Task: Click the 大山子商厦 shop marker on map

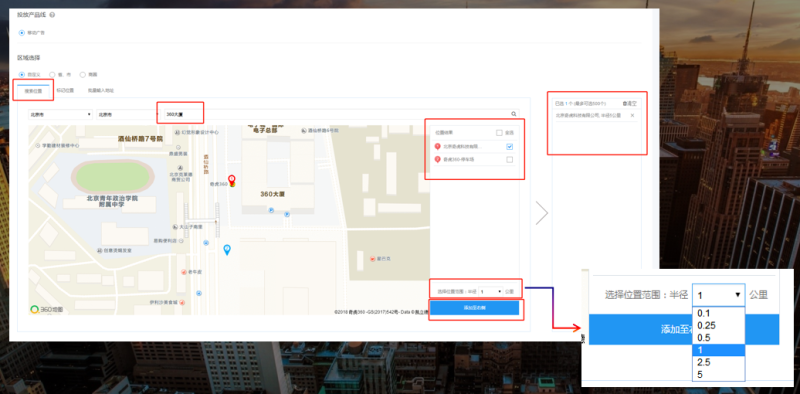Action: tap(174, 226)
